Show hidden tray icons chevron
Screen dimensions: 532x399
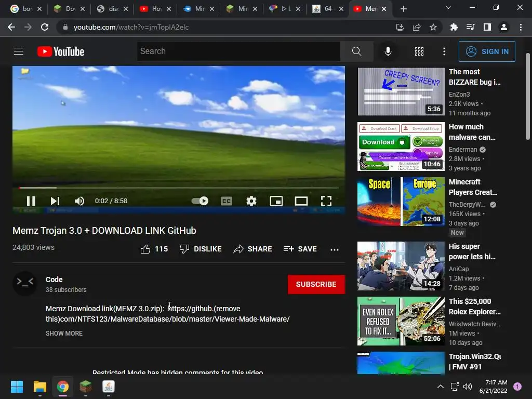[x=441, y=387]
